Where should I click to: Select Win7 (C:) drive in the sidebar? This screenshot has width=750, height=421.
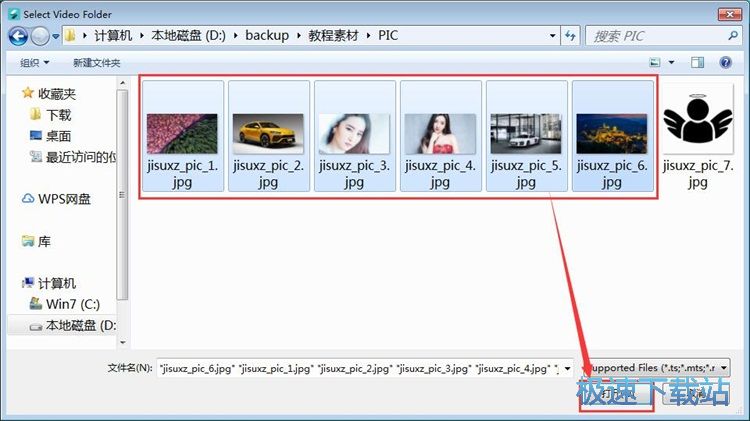pyautogui.click(x=73, y=304)
